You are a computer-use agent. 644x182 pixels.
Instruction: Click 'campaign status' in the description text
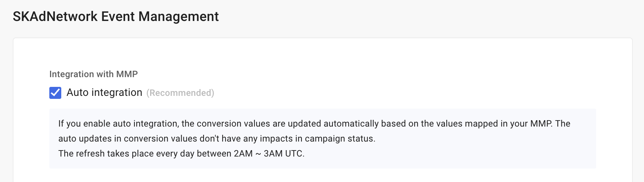click(339, 139)
